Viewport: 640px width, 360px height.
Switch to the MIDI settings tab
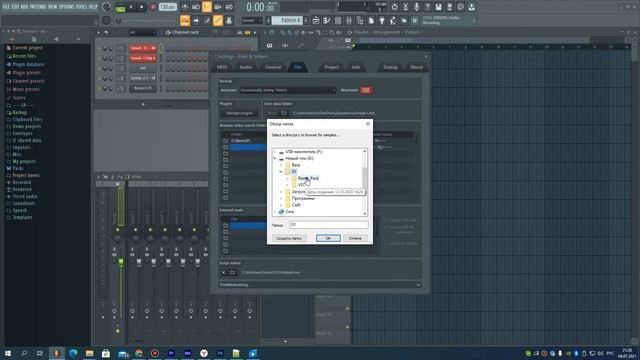coord(222,67)
